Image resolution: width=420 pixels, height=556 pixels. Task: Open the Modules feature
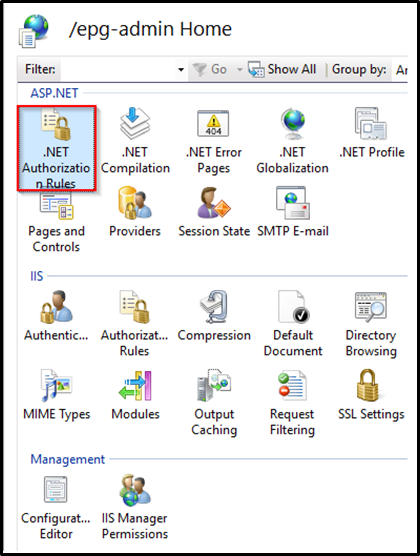[x=135, y=395]
